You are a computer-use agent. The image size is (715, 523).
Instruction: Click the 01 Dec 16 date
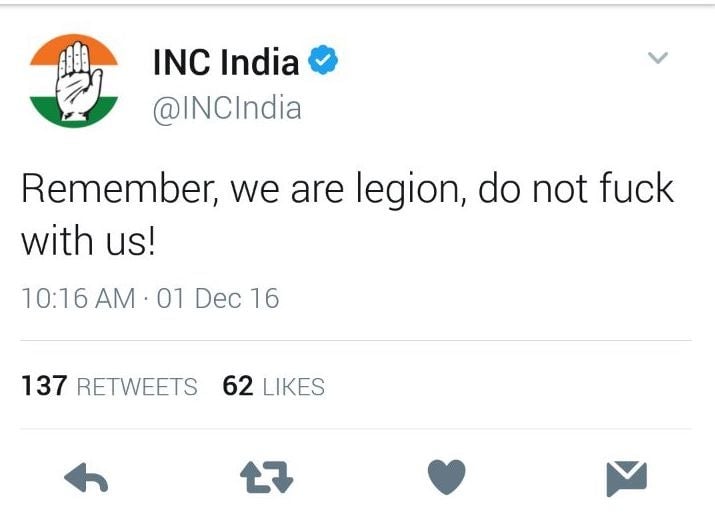click(218, 299)
